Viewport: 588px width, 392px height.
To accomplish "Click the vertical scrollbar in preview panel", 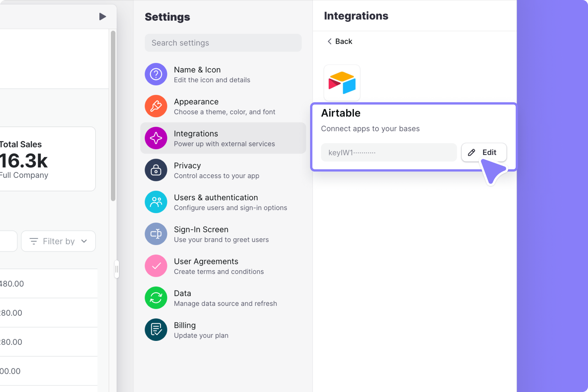I will (x=113, y=115).
